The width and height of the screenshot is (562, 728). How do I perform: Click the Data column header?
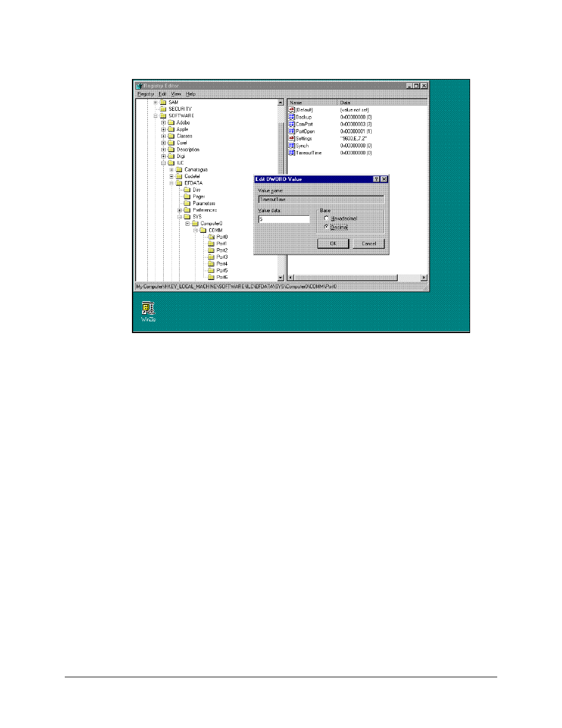coord(382,103)
